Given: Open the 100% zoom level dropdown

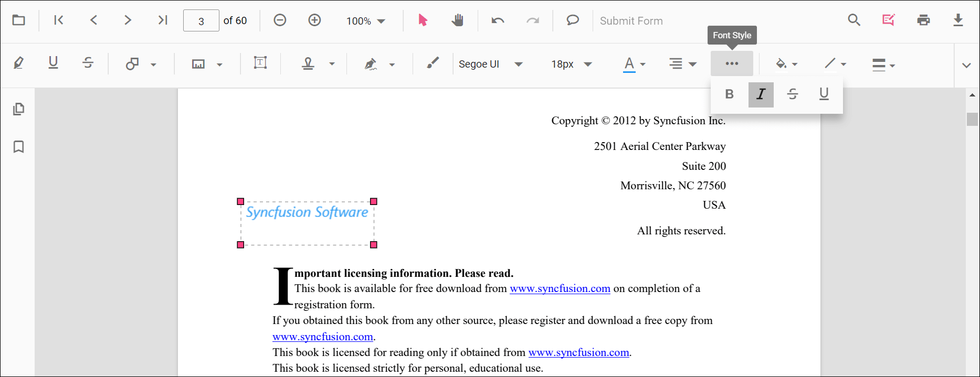Looking at the screenshot, I should (x=366, y=21).
